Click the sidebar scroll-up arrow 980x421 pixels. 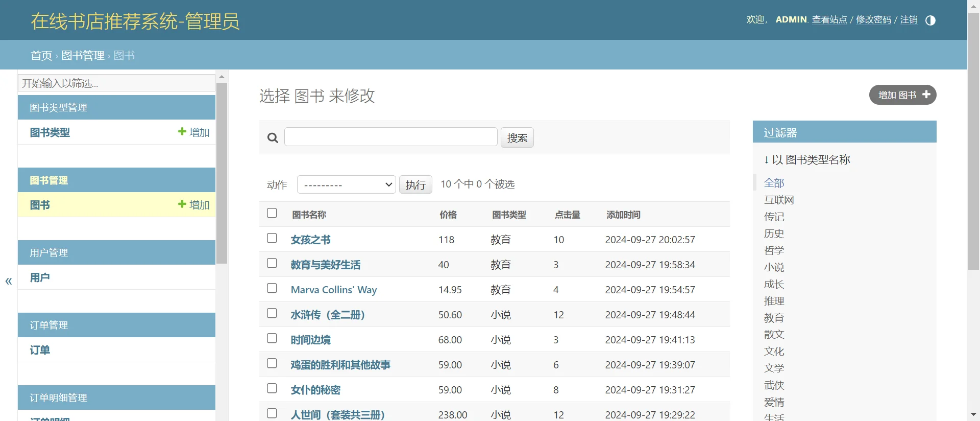(222, 77)
